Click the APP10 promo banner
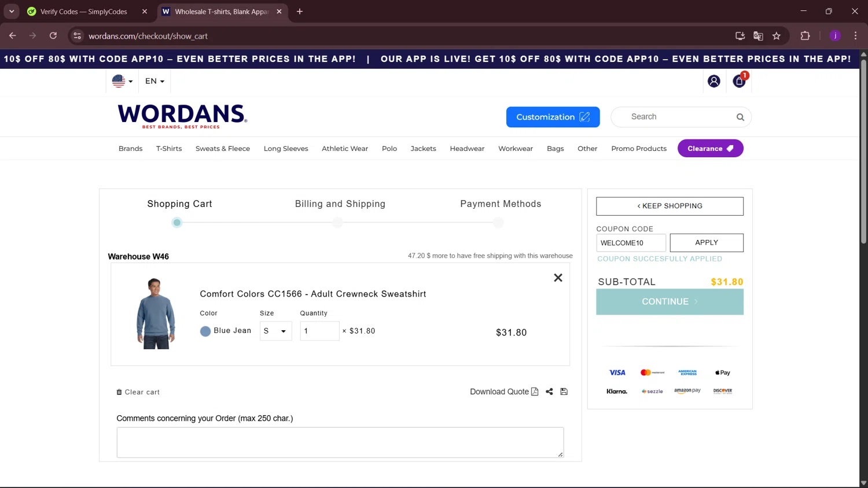Screen dimensions: 868x488 coord(429,59)
